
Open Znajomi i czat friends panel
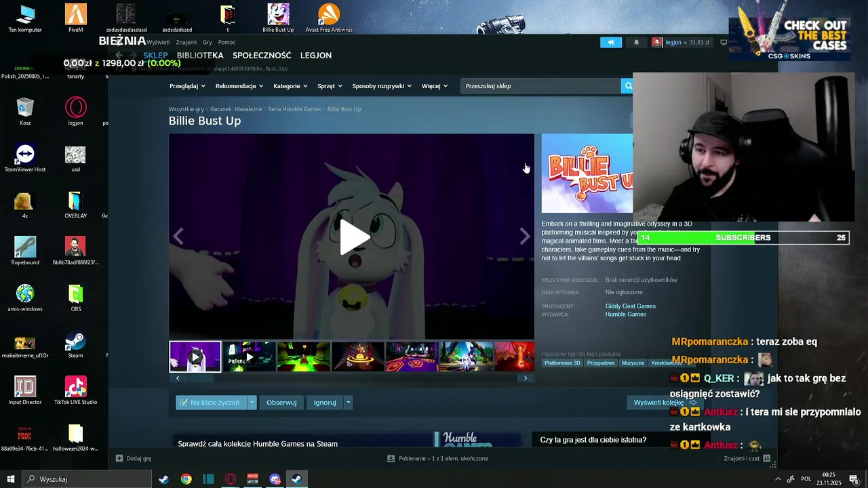pos(747,458)
